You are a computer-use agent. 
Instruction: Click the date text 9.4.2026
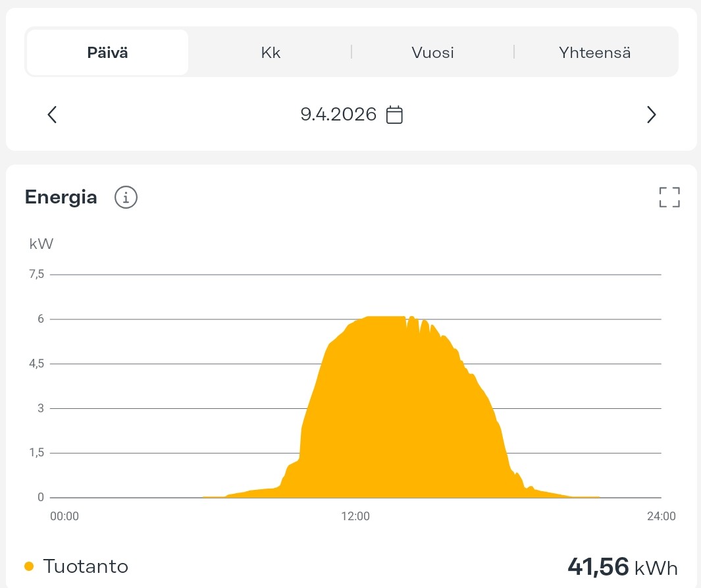click(x=338, y=115)
